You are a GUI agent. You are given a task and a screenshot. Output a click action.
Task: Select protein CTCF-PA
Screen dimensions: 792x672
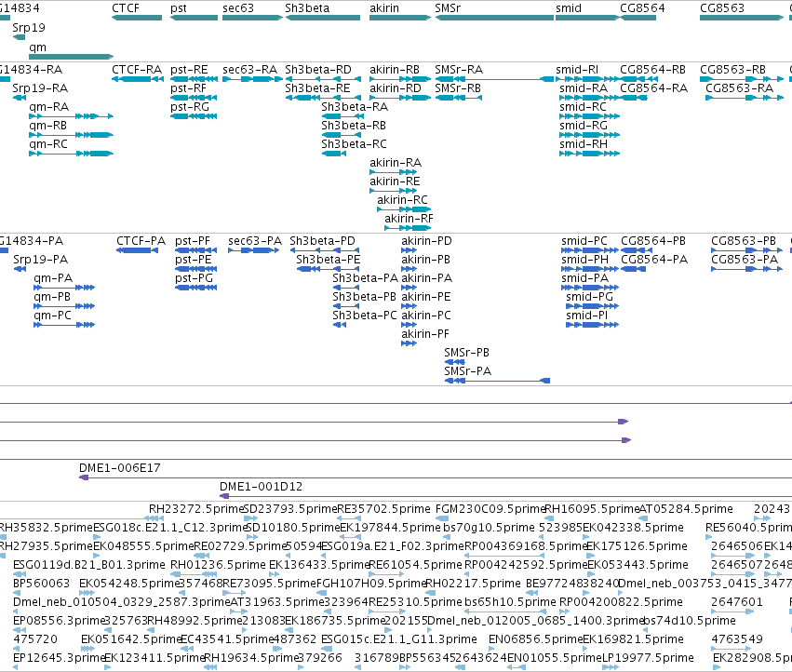pyautogui.click(x=137, y=250)
